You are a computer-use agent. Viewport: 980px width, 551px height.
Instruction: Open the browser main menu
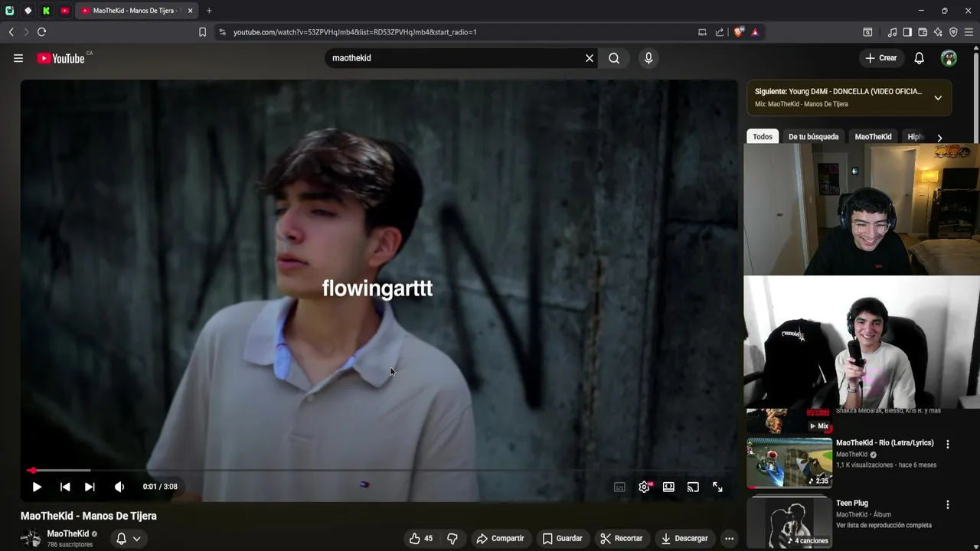point(969,32)
